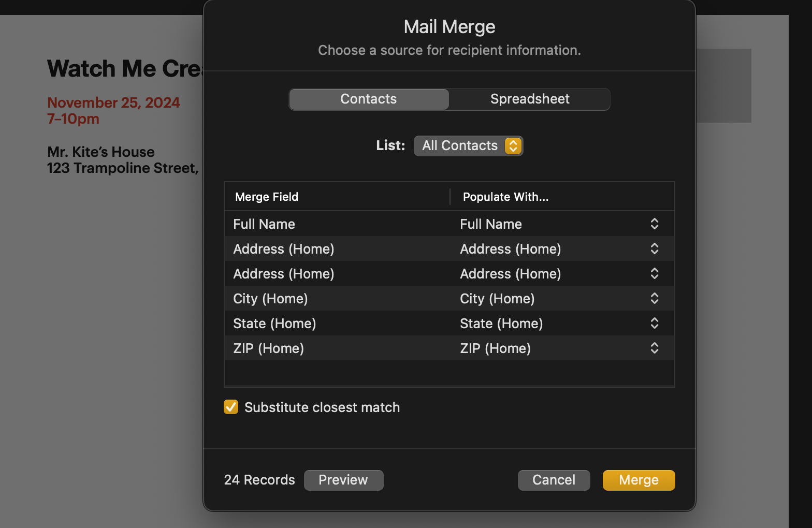Switch to the Spreadsheet tab
Screen dimensions: 812x528
(x=530, y=99)
